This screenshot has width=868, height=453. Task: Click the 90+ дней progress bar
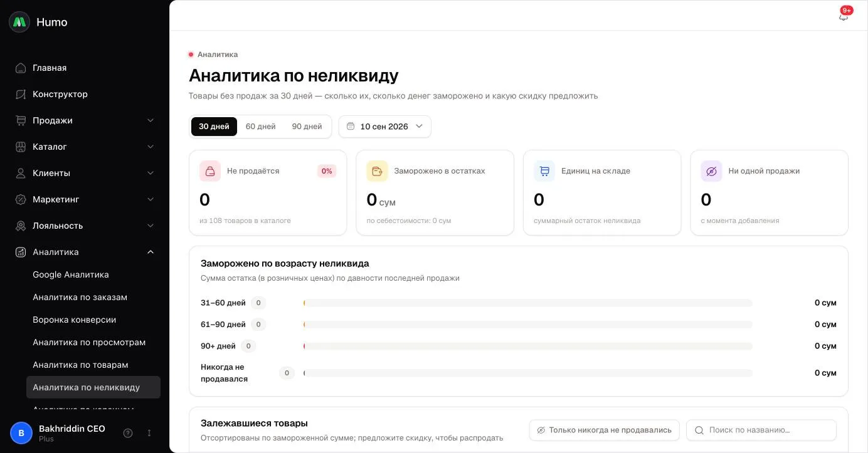528,346
